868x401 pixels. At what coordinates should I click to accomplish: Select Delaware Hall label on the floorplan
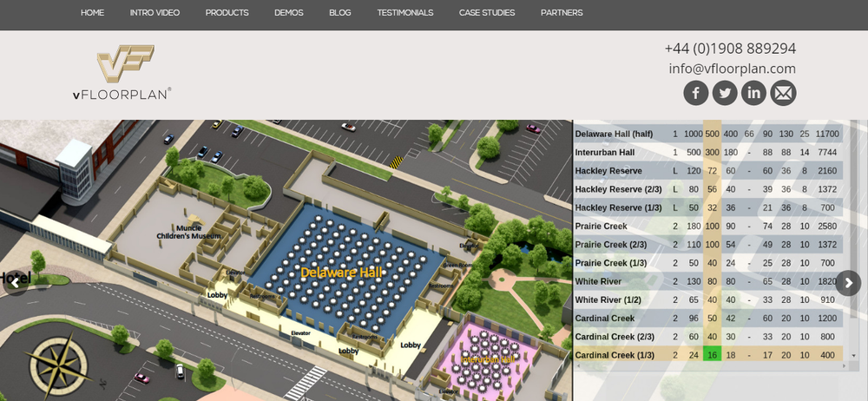tap(341, 272)
